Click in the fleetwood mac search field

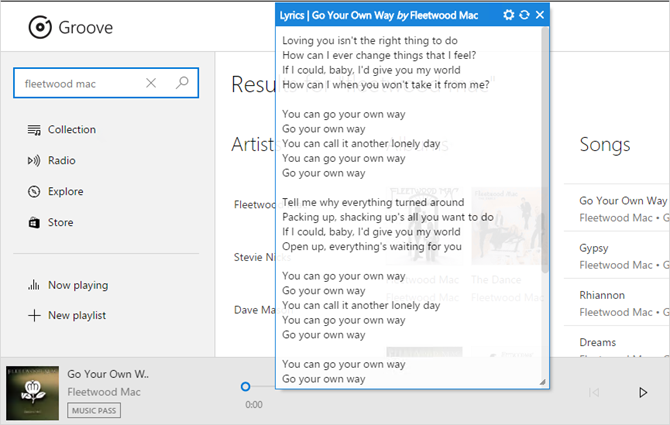coord(75,84)
